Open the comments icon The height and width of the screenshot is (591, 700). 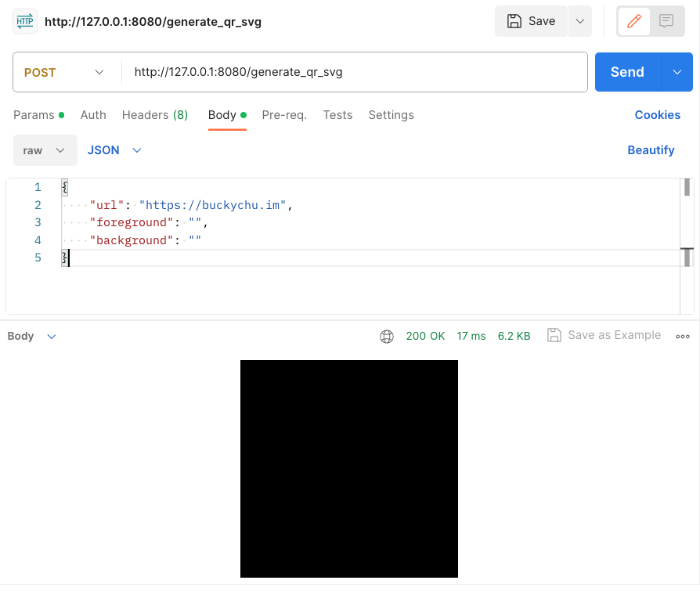(x=666, y=21)
